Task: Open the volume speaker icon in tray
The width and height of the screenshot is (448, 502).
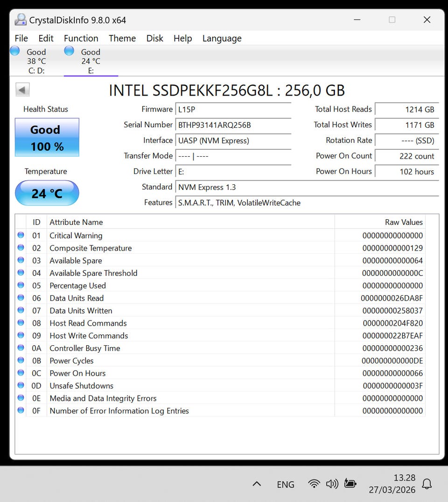Action: point(332,484)
